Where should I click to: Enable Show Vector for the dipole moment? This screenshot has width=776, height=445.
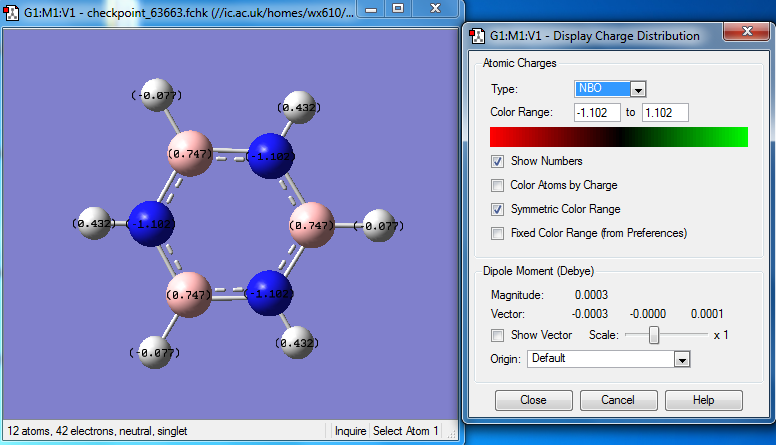pyautogui.click(x=497, y=336)
